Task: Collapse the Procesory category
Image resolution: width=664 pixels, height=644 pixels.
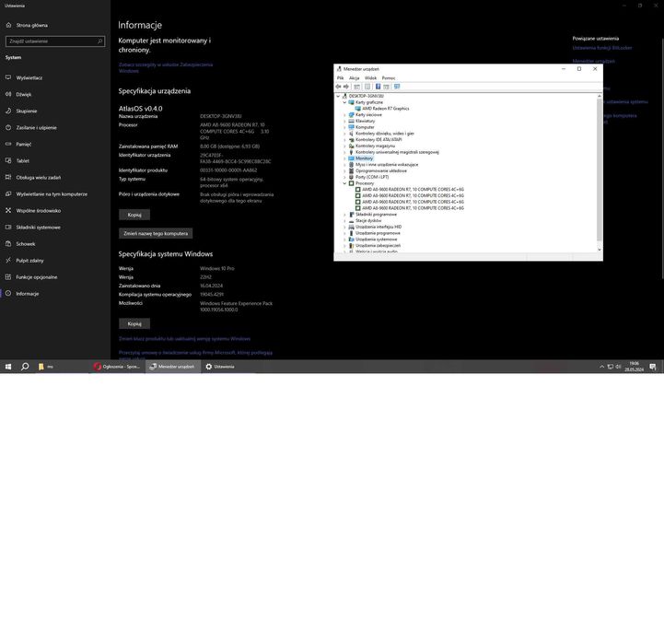Action: [344, 183]
